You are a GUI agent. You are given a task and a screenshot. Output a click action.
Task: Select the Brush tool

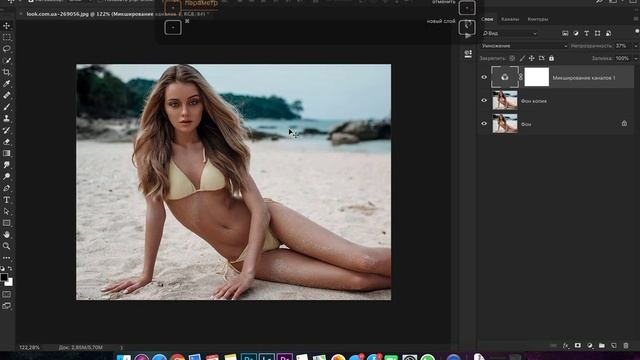tap(7, 107)
